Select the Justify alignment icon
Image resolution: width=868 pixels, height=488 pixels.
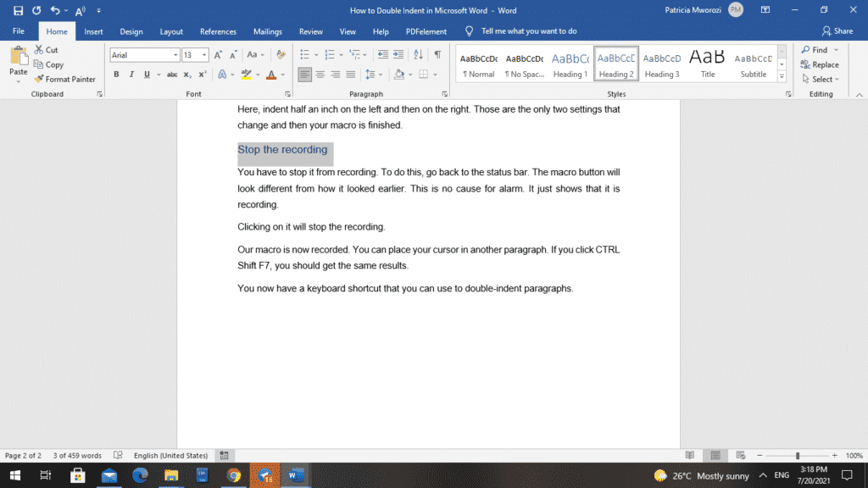351,75
